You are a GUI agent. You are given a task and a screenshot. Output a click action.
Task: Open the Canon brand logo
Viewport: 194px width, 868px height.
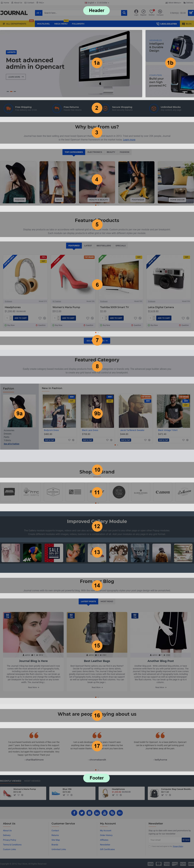(163, 492)
